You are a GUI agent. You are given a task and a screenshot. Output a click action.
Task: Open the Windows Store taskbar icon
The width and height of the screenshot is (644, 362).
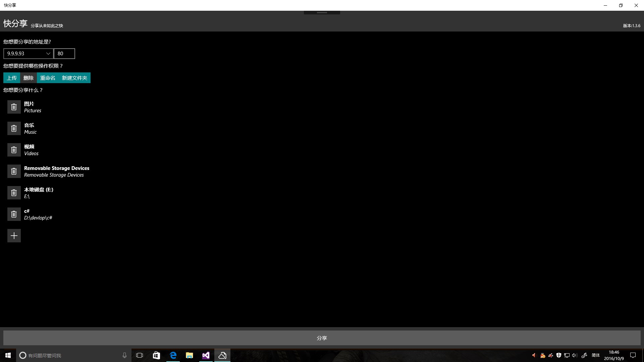[156, 355]
